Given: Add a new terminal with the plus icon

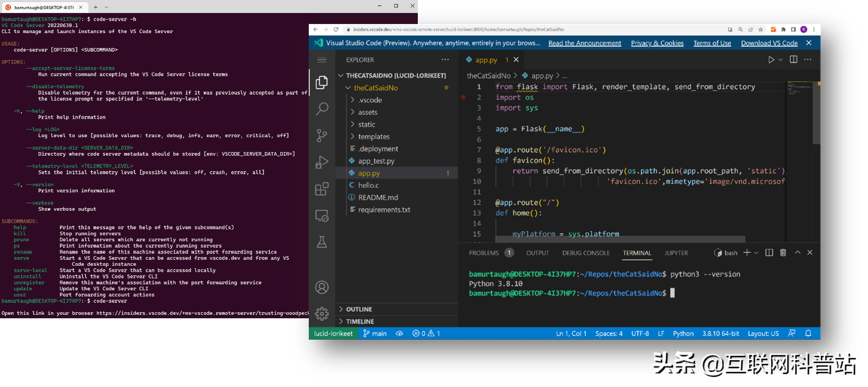Looking at the screenshot, I should tap(747, 253).
